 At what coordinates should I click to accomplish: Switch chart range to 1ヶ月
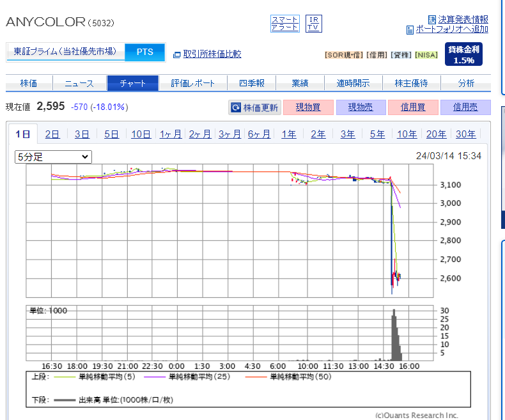(x=171, y=134)
